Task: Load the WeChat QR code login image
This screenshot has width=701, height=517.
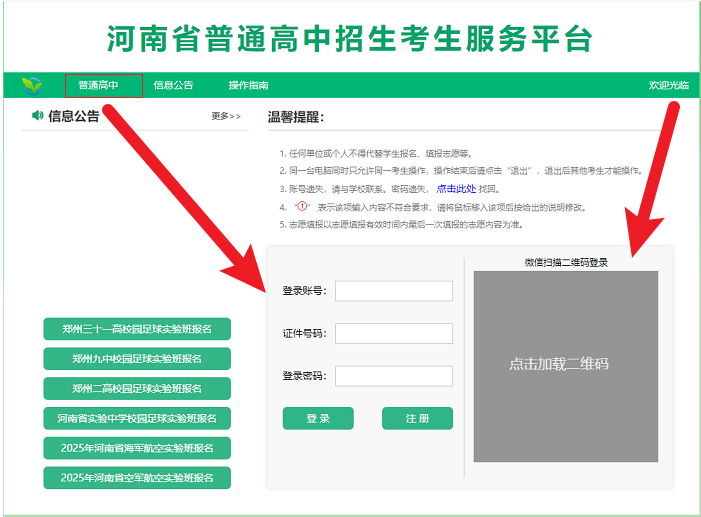Action: [x=565, y=365]
